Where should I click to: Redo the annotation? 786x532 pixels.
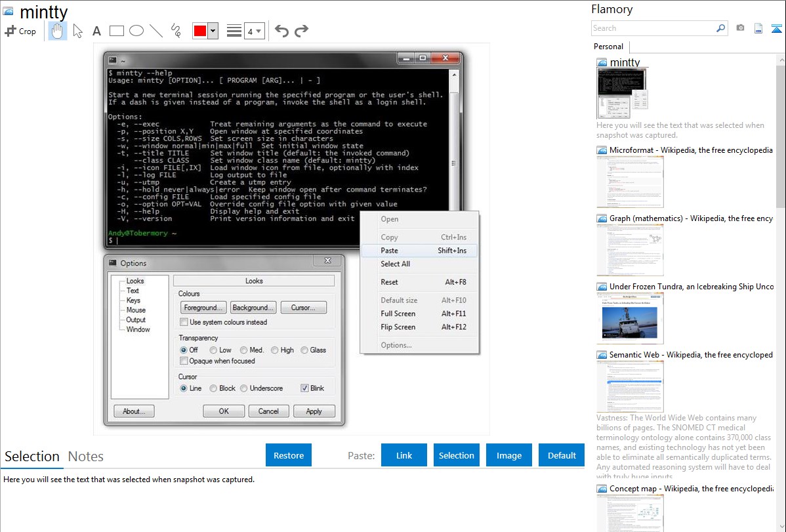click(x=301, y=31)
